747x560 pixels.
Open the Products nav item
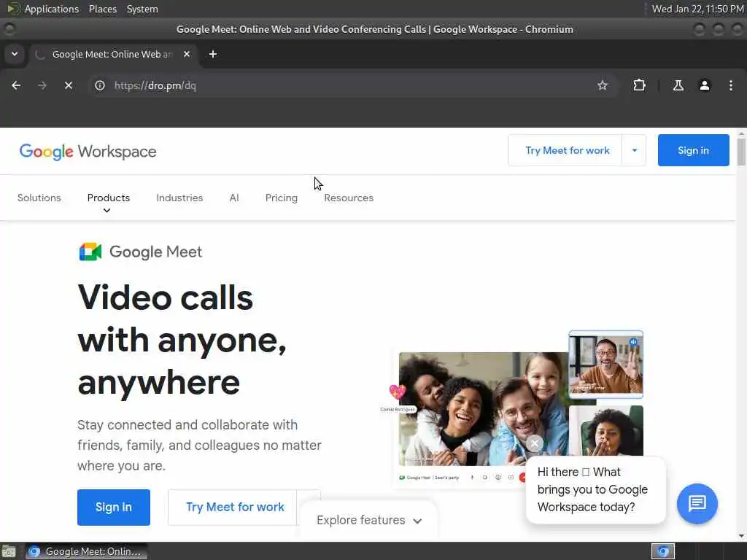coord(108,198)
